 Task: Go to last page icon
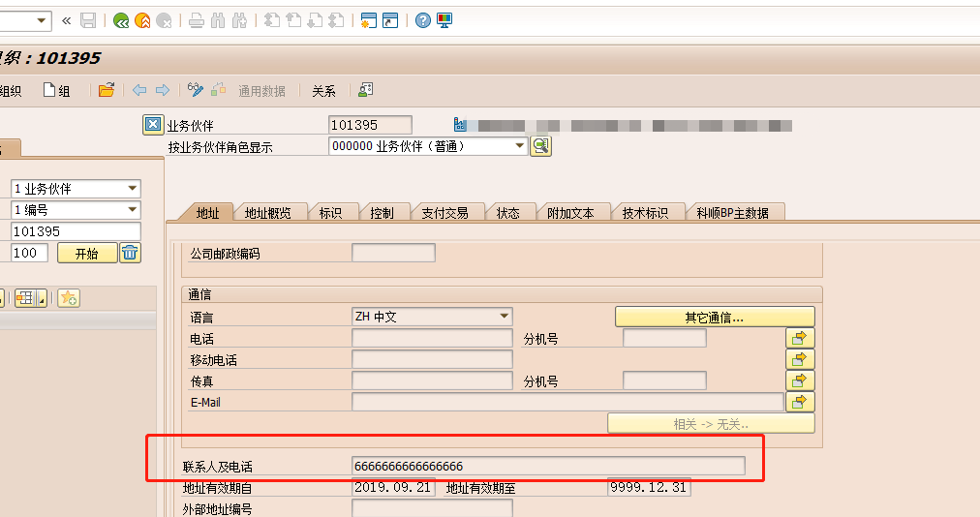336,20
